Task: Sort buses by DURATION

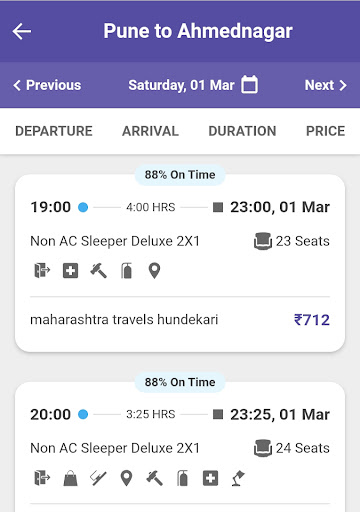Action: [242, 131]
